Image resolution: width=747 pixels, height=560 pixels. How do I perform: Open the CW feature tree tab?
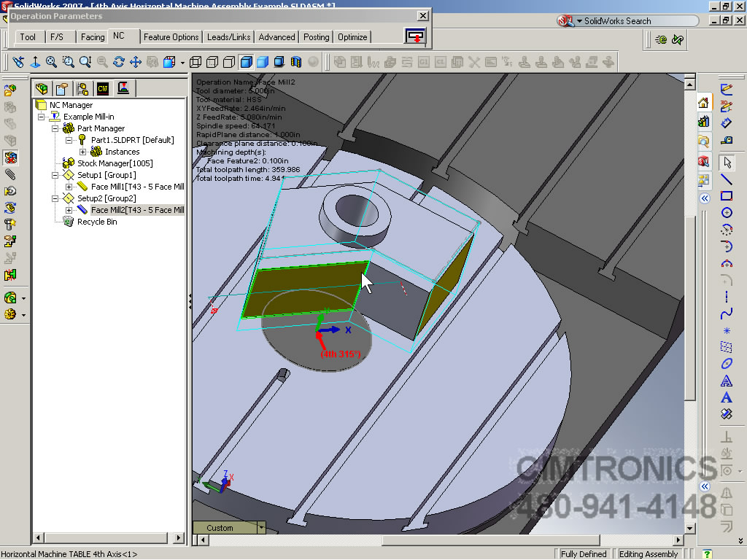[x=103, y=88]
